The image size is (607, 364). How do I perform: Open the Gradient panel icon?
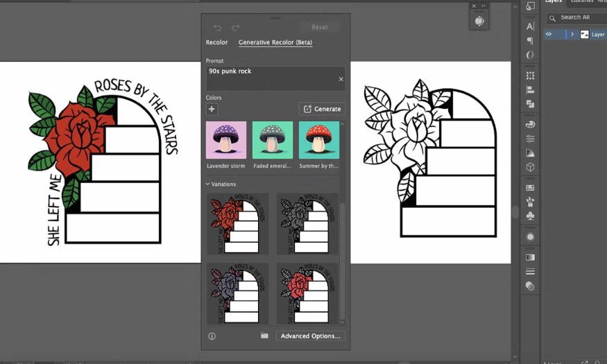click(x=530, y=257)
